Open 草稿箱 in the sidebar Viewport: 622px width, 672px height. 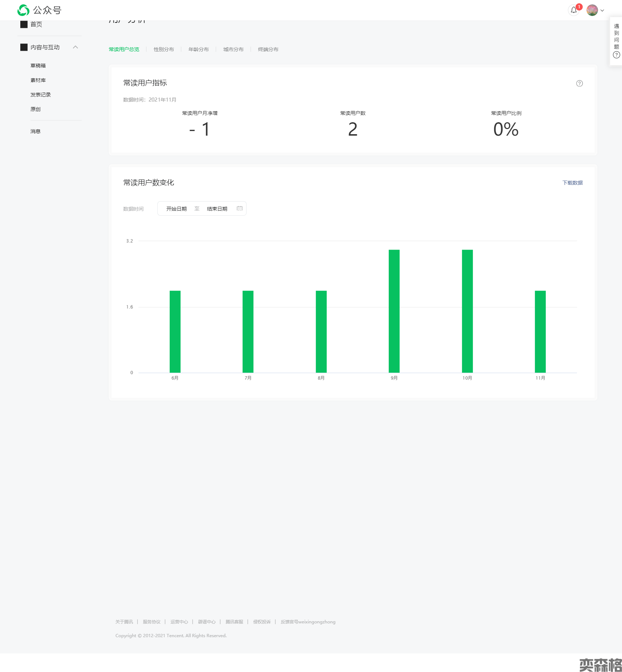pyautogui.click(x=38, y=66)
